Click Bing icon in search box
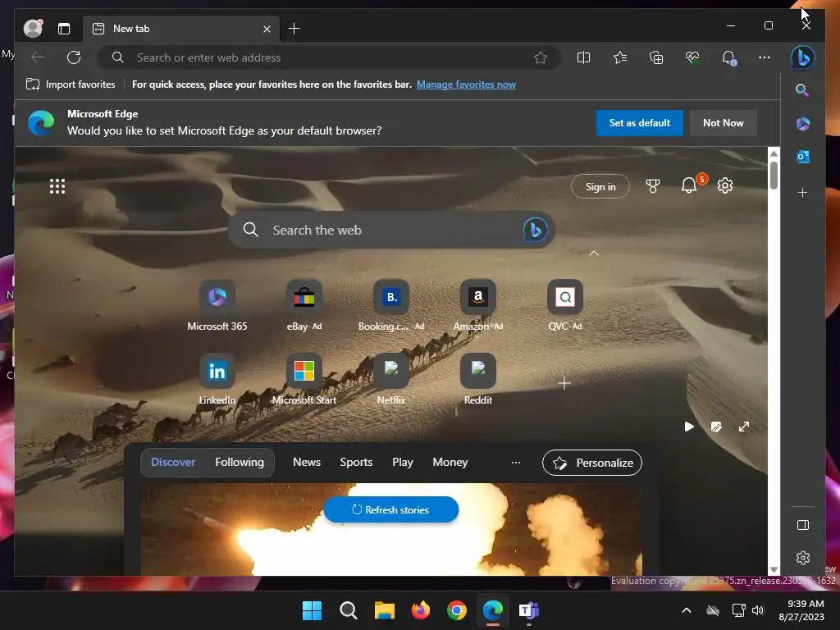Image resolution: width=840 pixels, height=630 pixels. point(535,230)
